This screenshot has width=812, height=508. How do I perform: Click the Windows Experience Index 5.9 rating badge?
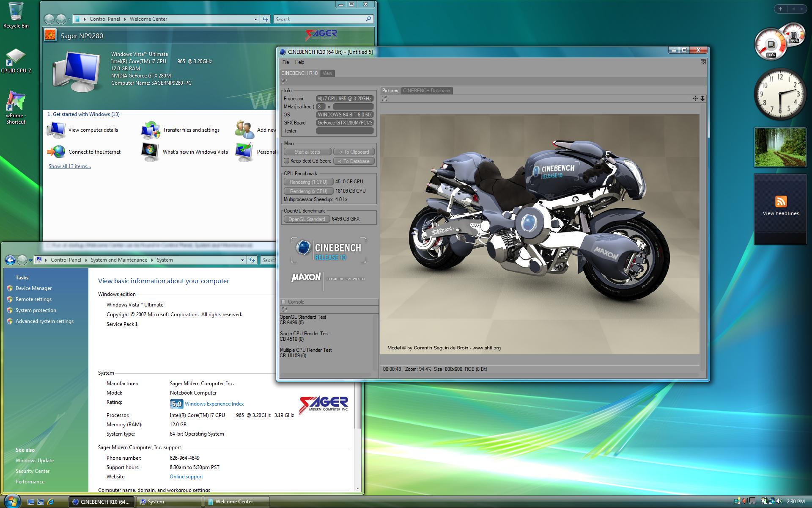tap(176, 404)
